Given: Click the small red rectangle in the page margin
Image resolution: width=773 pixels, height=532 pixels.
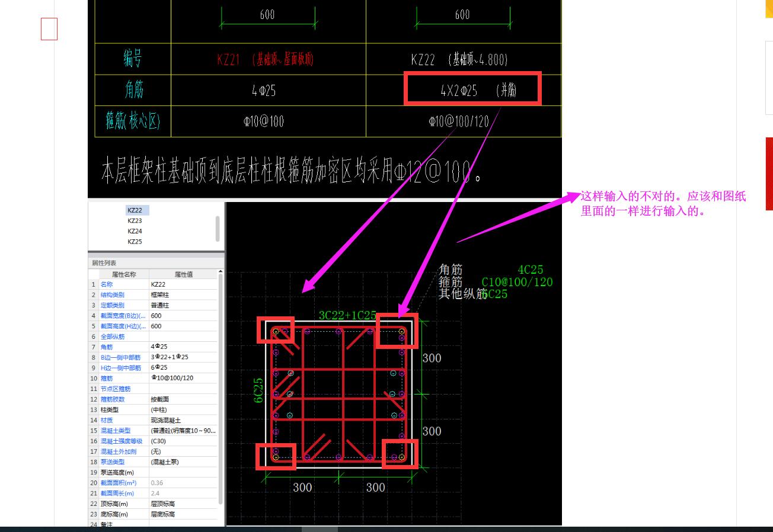Looking at the screenshot, I should [x=49, y=29].
